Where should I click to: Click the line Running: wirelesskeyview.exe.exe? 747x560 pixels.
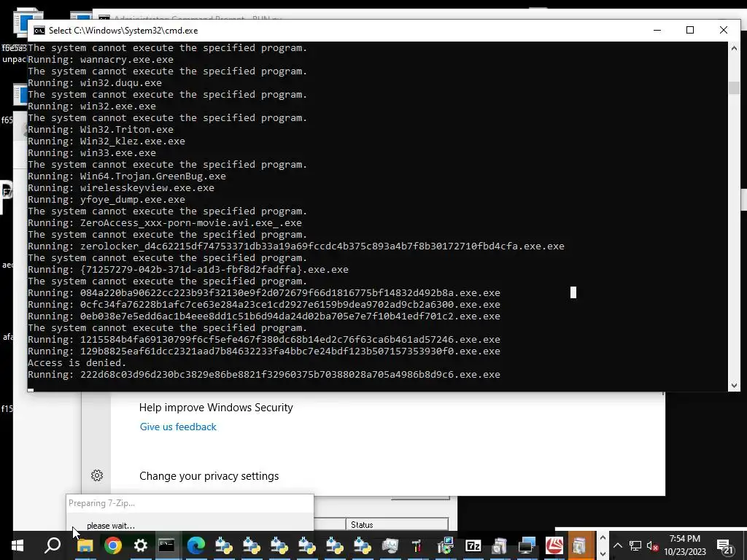[121, 188]
